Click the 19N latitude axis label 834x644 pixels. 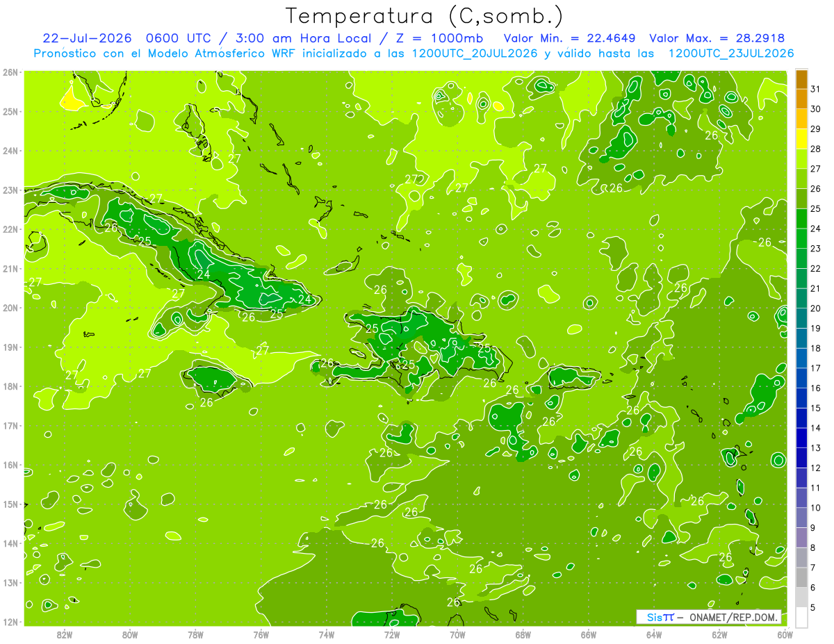(10, 347)
